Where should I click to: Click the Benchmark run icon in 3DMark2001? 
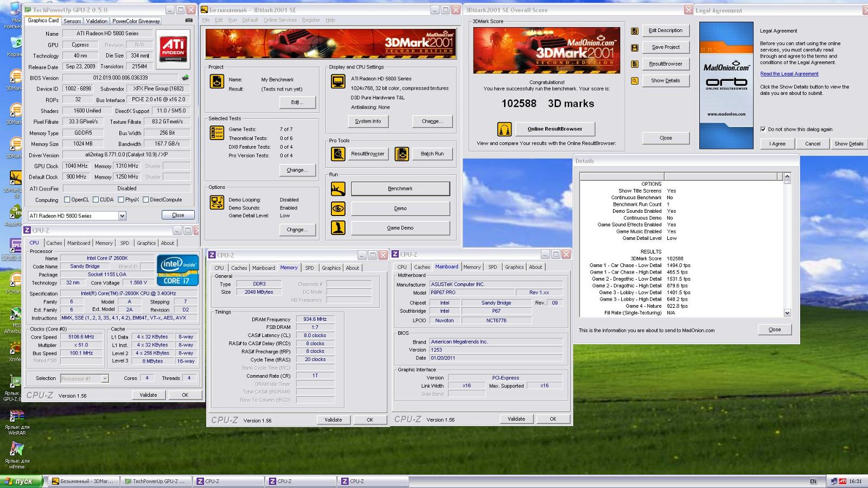tap(338, 188)
